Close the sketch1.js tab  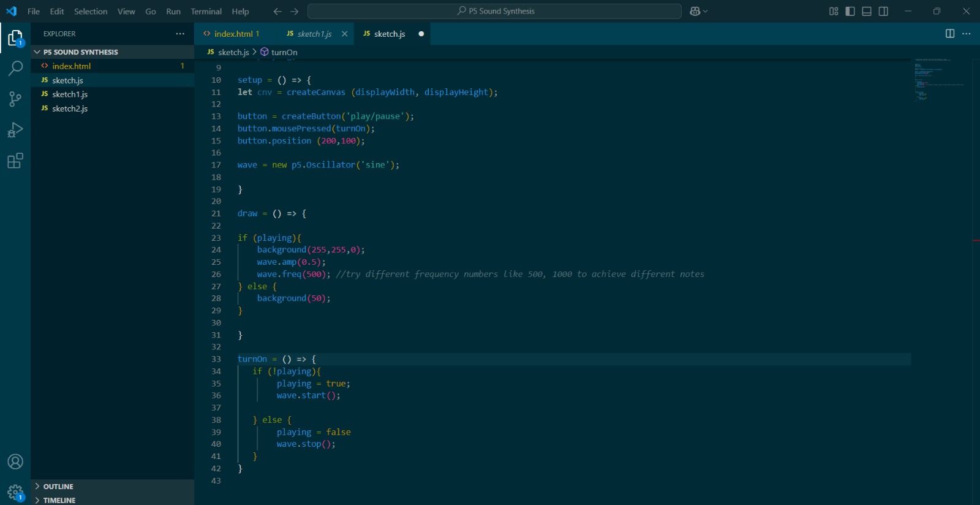pos(345,34)
